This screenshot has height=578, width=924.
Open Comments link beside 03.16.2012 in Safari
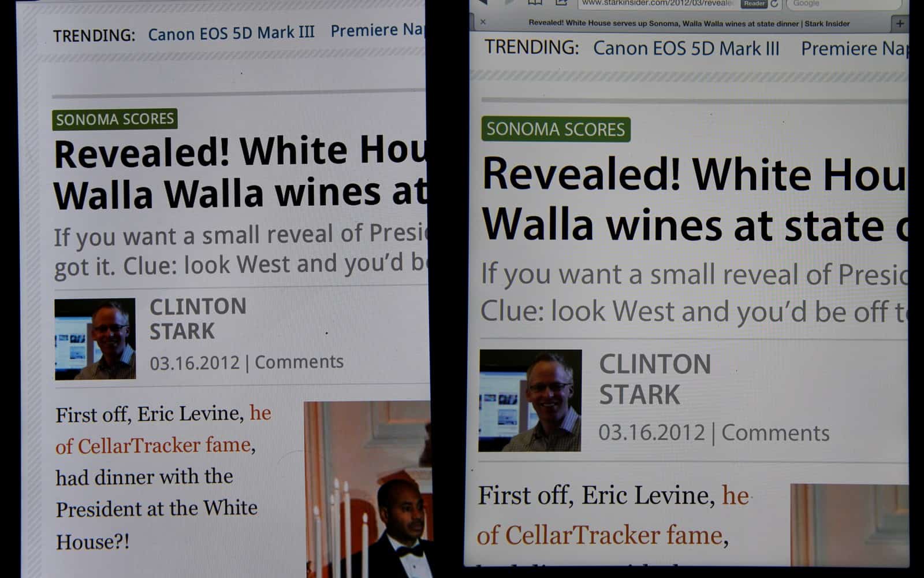click(x=776, y=433)
